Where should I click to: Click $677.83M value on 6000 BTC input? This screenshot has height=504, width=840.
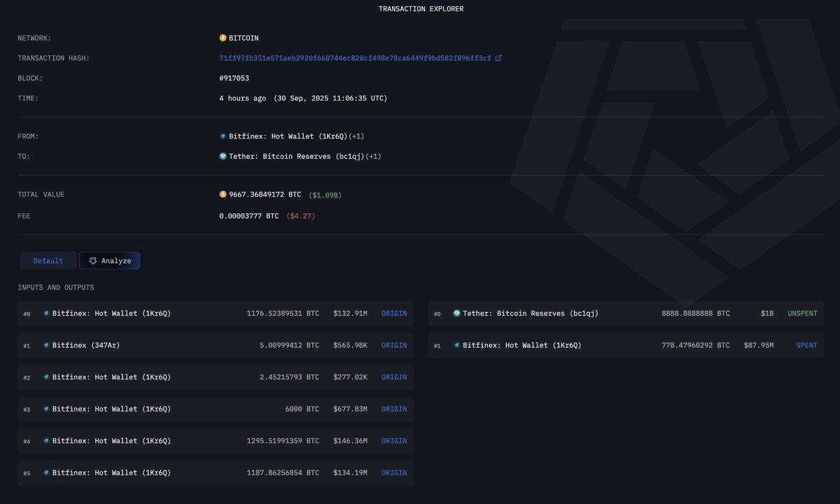pyautogui.click(x=350, y=409)
